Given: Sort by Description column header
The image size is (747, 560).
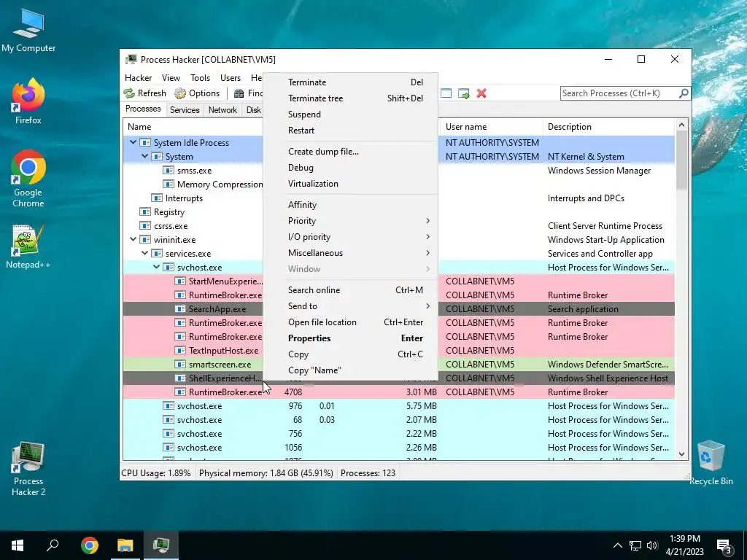Looking at the screenshot, I should 608,127.
